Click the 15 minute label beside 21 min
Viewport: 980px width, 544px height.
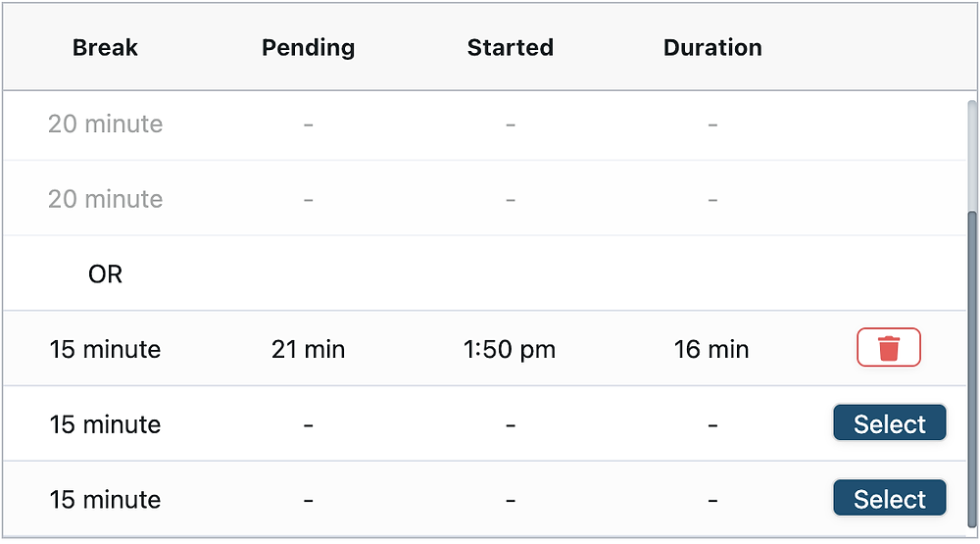click(105, 349)
